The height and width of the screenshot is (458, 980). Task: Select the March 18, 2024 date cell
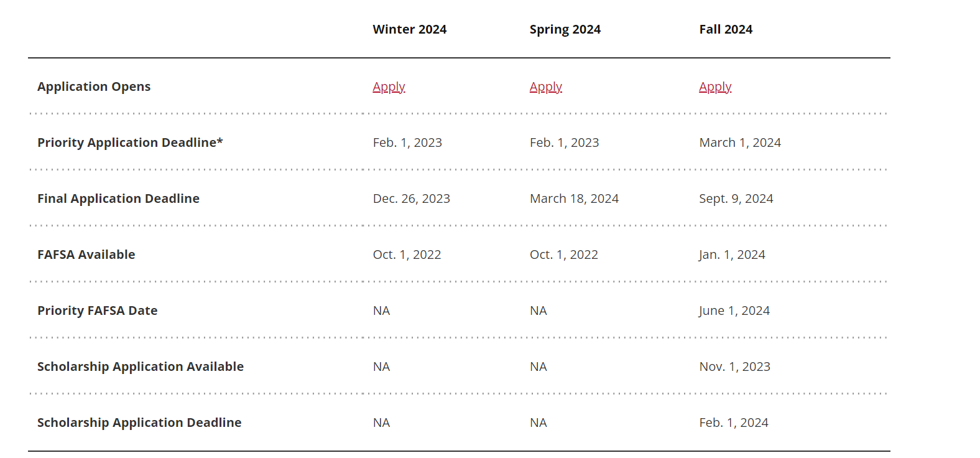point(575,199)
